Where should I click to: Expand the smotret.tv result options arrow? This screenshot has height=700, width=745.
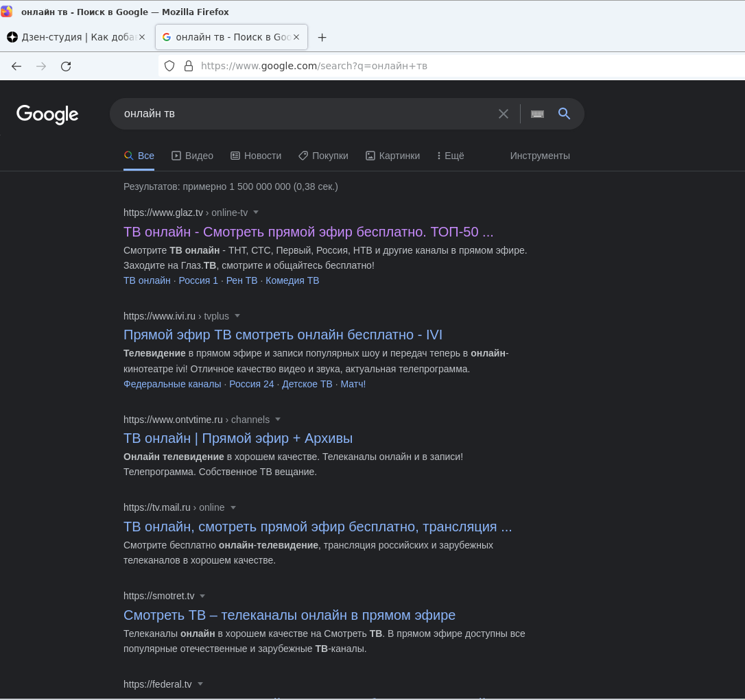tap(202, 596)
